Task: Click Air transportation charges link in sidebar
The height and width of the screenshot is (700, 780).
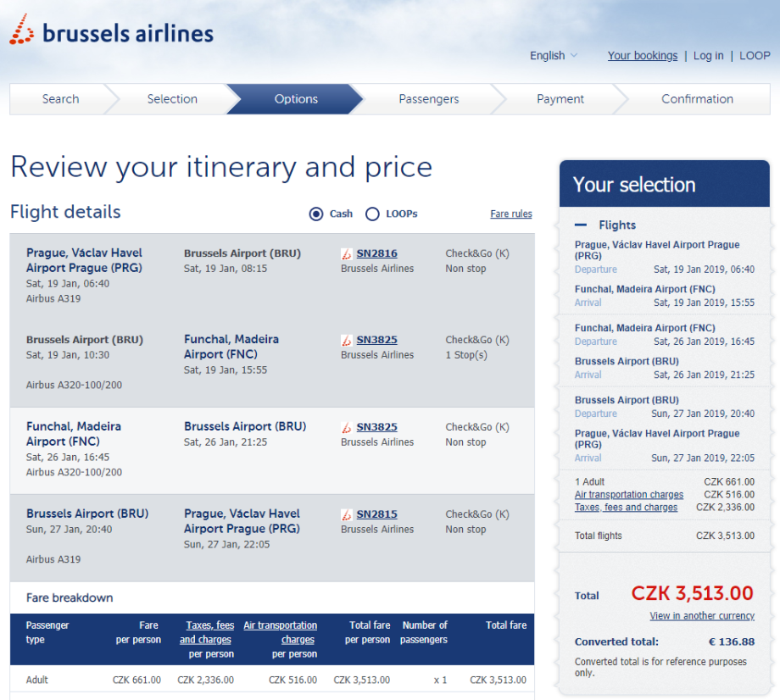Action: pos(629,495)
